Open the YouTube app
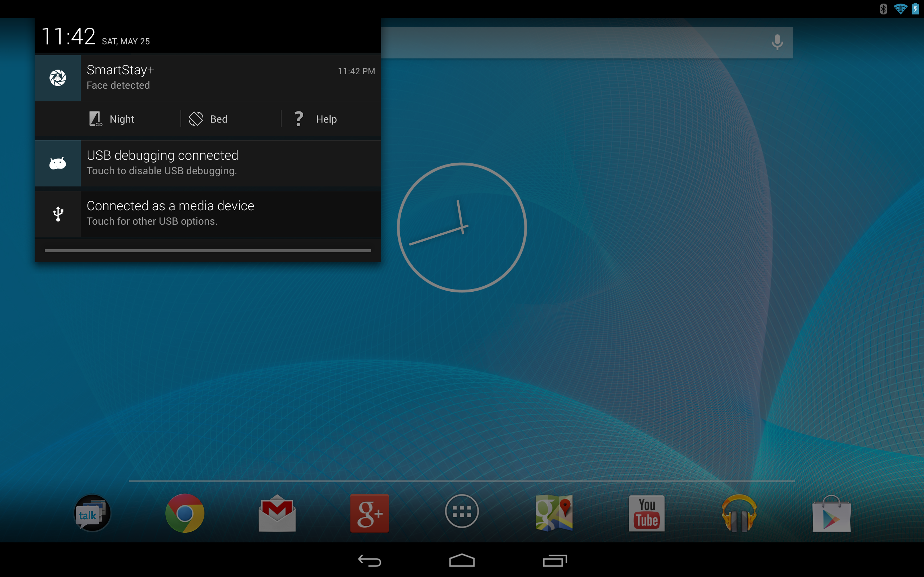The height and width of the screenshot is (577, 924). pos(646,513)
